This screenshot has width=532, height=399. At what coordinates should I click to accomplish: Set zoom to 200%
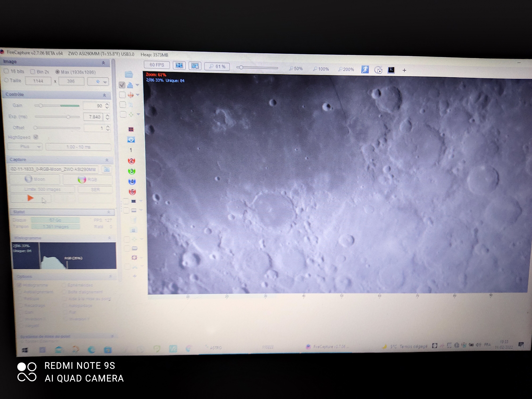[x=346, y=69]
